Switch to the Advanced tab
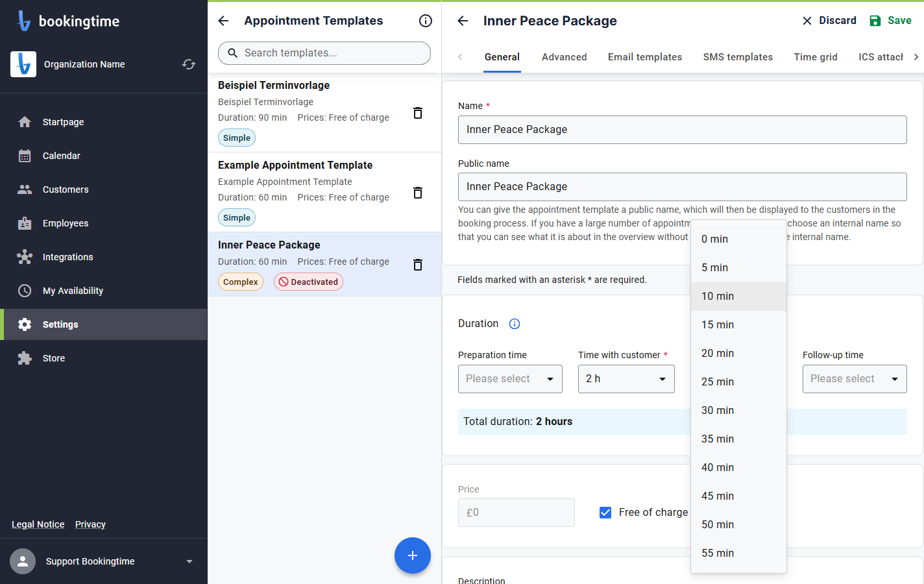 (565, 57)
